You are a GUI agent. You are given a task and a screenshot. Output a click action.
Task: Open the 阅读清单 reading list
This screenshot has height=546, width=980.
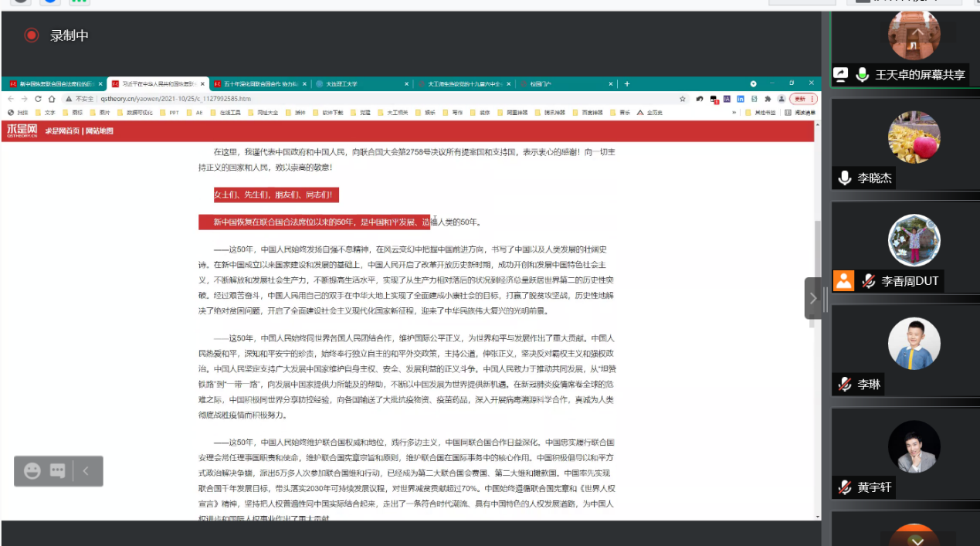pos(799,112)
